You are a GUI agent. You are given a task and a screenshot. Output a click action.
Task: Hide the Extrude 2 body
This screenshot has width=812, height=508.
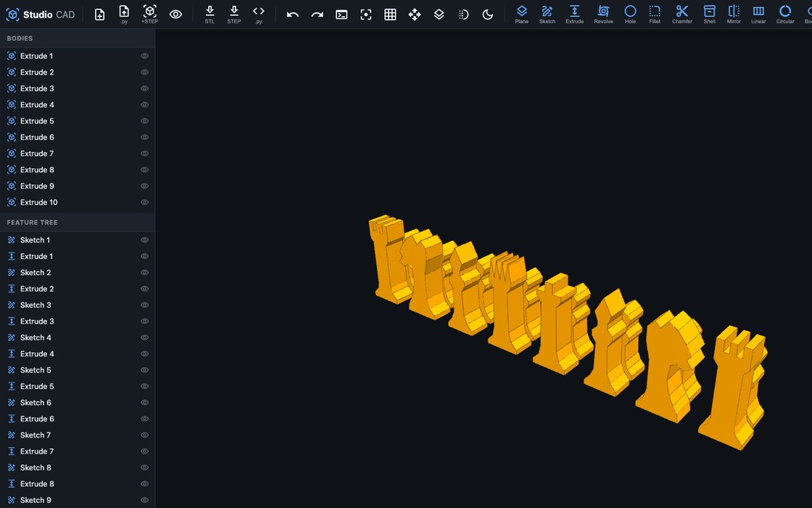click(x=144, y=72)
